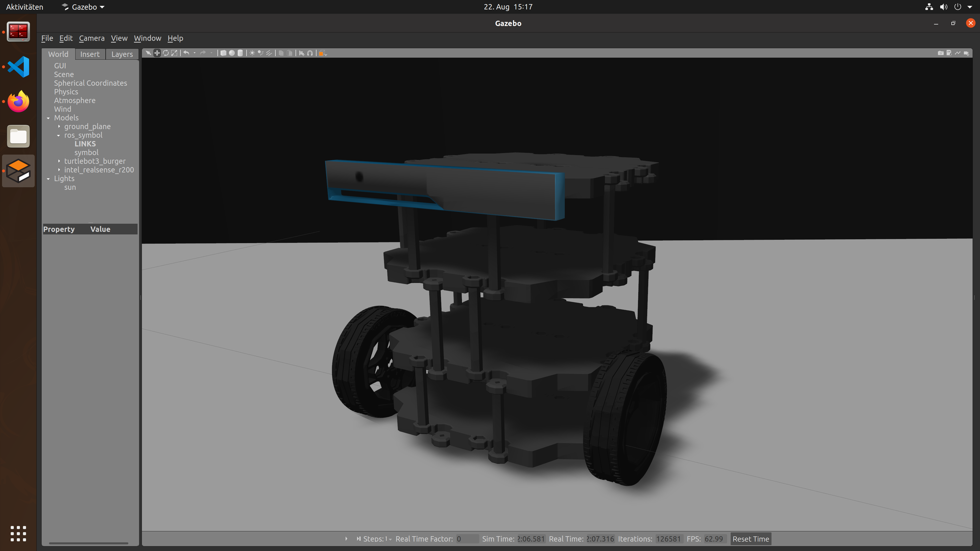Expand the turtlebot3_burger model tree
This screenshot has width=980, height=551.
[x=59, y=161]
